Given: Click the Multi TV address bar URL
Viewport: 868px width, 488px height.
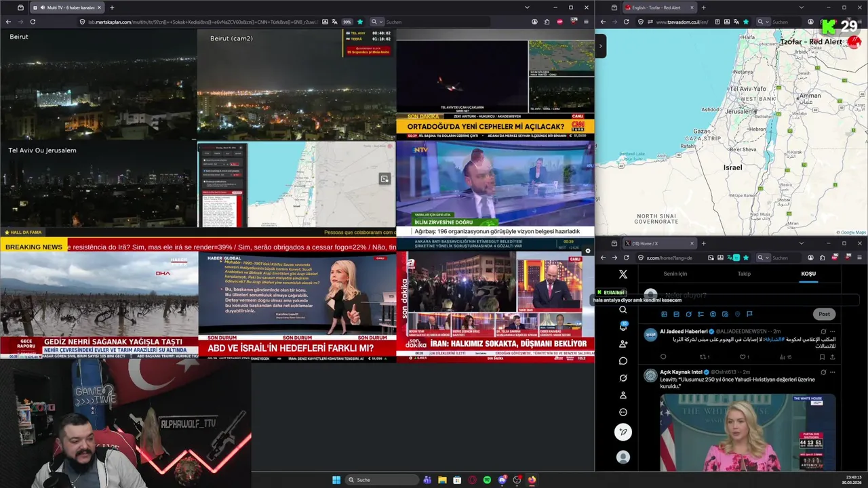Looking at the screenshot, I should click(x=202, y=22).
